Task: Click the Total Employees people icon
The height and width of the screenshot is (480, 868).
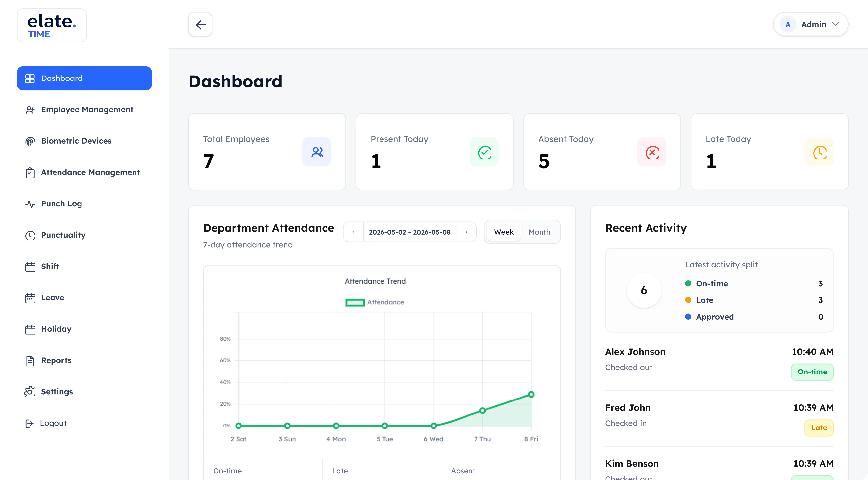Action: pyautogui.click(x=316, y=152)
